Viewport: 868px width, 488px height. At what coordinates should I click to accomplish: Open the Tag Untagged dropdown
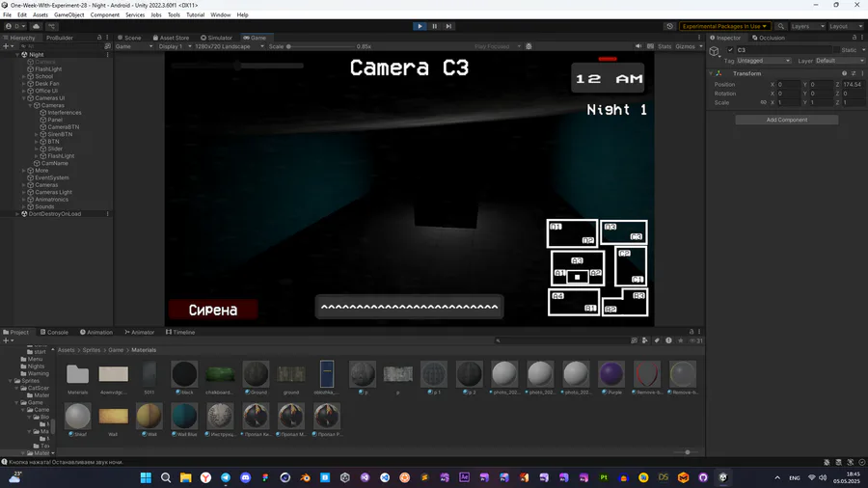pos(764,61)
